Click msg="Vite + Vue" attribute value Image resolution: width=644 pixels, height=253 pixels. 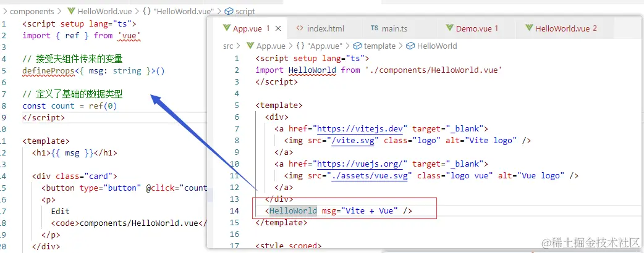point(369,211)
